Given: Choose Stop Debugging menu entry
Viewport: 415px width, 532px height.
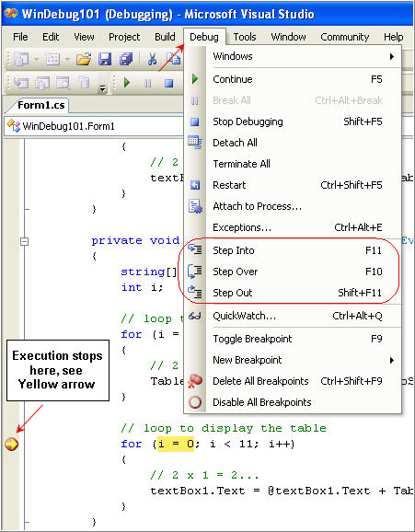Looking at the screenshot, I should tap(293, 121).
